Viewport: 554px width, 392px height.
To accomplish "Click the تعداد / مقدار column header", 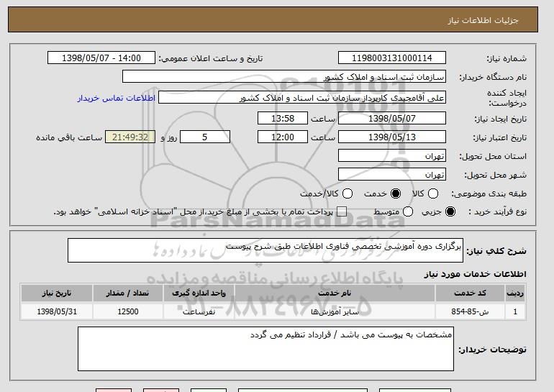I will 128,293.
